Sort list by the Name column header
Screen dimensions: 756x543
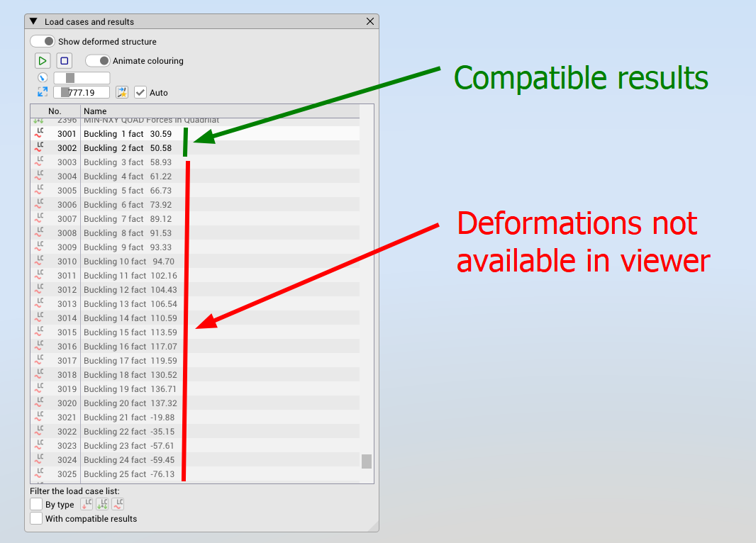[95, 111]
